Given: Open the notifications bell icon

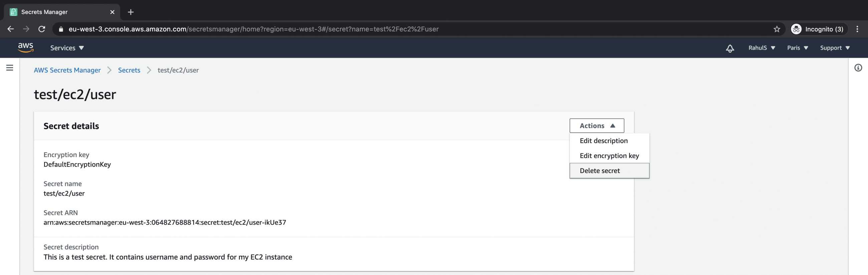Looking at the screenshot, I should pos(730,48).
